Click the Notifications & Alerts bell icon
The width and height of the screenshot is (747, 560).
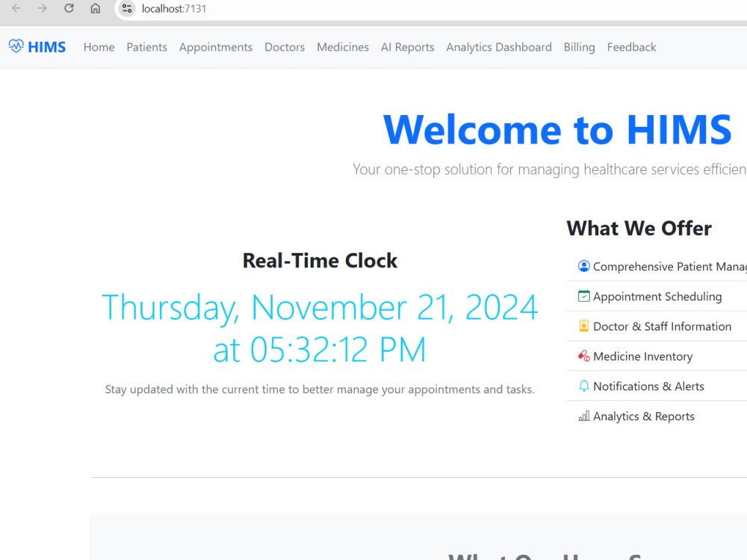point(583,386)
